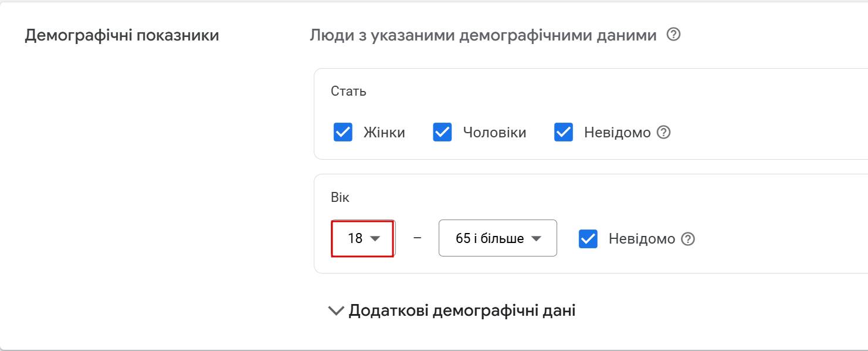Click help icon next to gender Невідомо
Screen dimensions: 868x351
click(x=663, y=133)
